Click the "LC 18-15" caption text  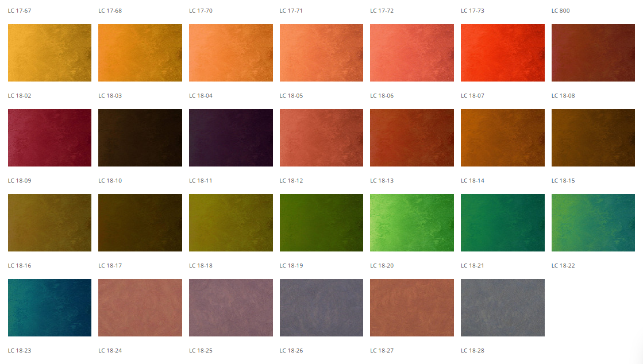click(563, 180)
